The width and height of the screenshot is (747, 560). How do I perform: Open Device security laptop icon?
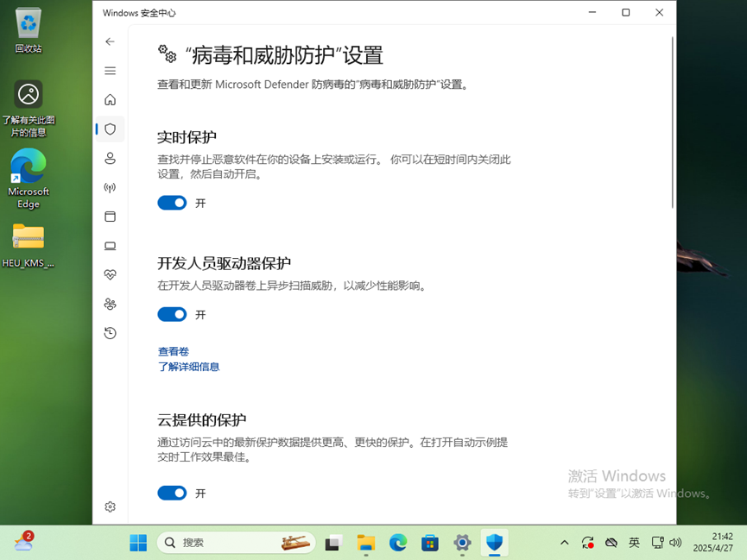point(110,246)
